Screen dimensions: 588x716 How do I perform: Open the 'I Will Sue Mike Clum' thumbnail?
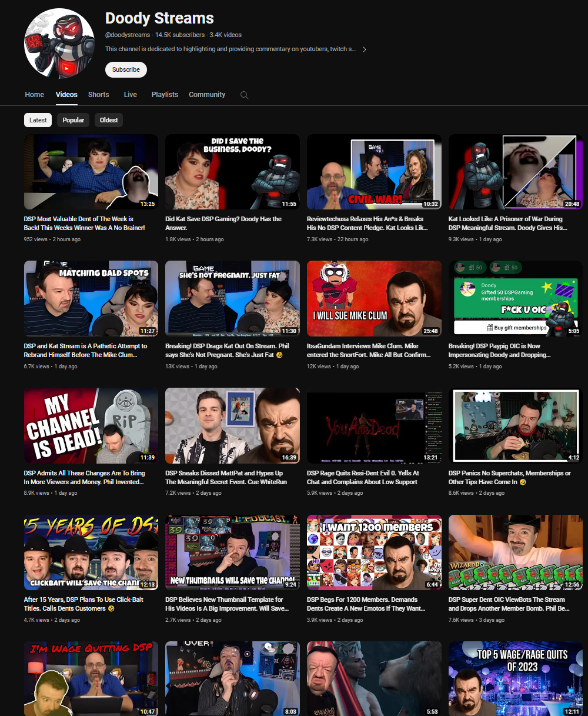(x=374, y=298)
